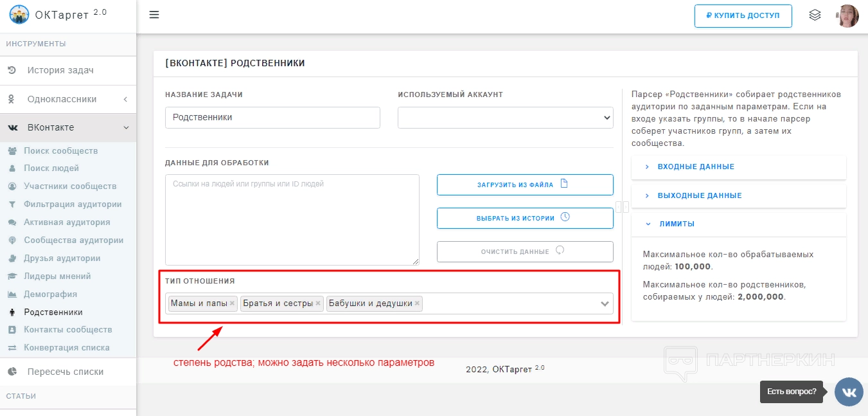Screen dimensions: 868x416
Task: Open the Тип отношения dropdown arrow
Action: pos(605,303)
